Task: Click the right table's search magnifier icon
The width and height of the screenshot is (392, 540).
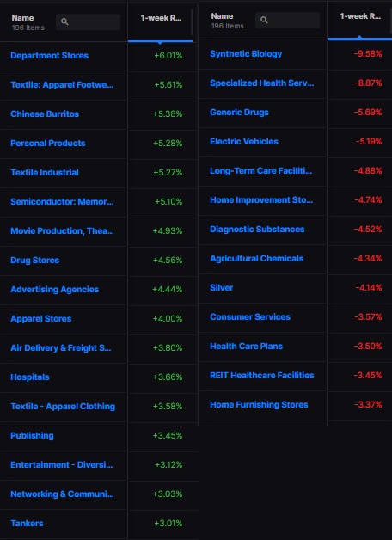Action: click(x=264, y=21)
